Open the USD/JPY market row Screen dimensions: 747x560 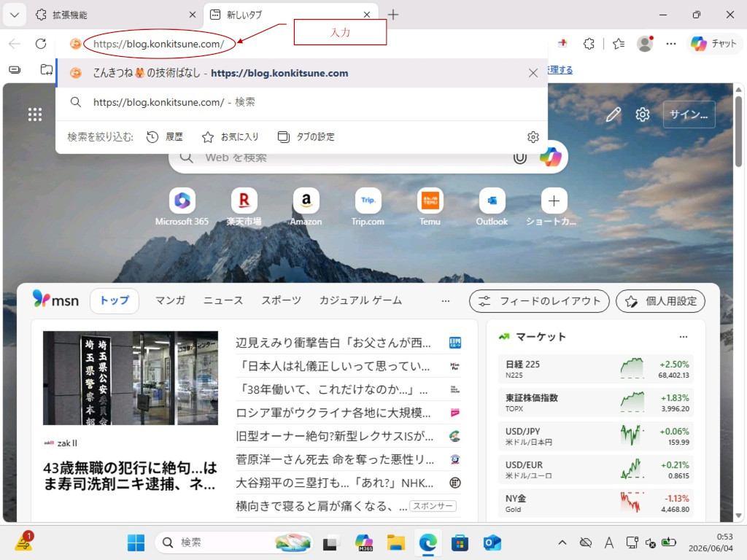click(x=596, y=436)
